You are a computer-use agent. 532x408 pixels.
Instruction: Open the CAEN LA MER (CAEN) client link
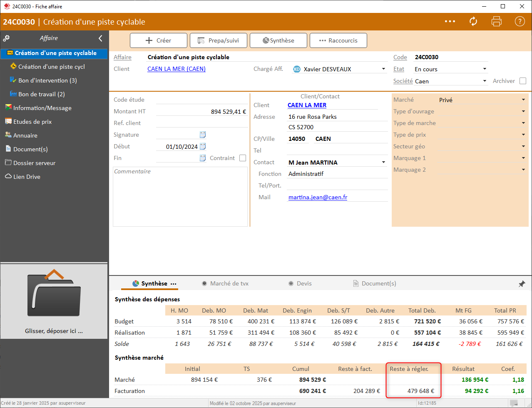(x=177, y=69)
